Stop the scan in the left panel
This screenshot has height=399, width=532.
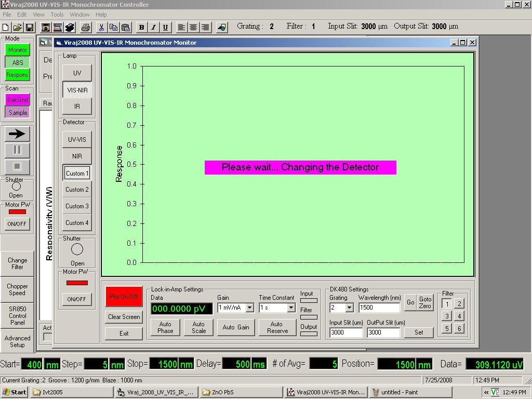[17, 166]
